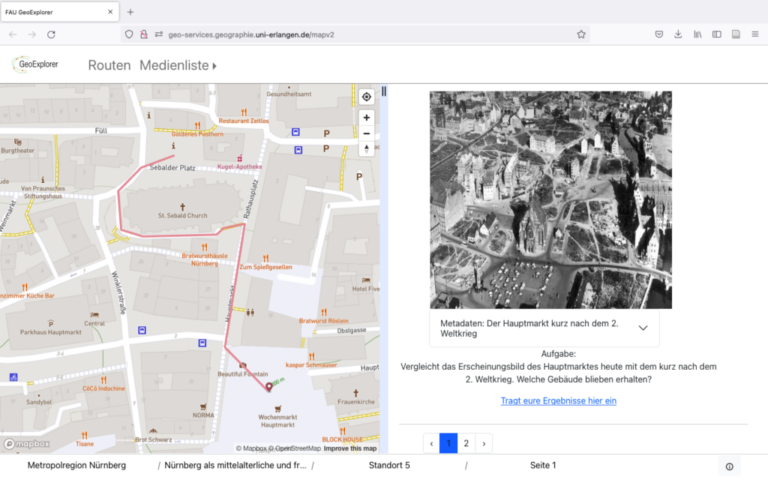Viewport: 768px width, 480px height.
Task: Open the Routen menu
Action: (x=109, y=65)
